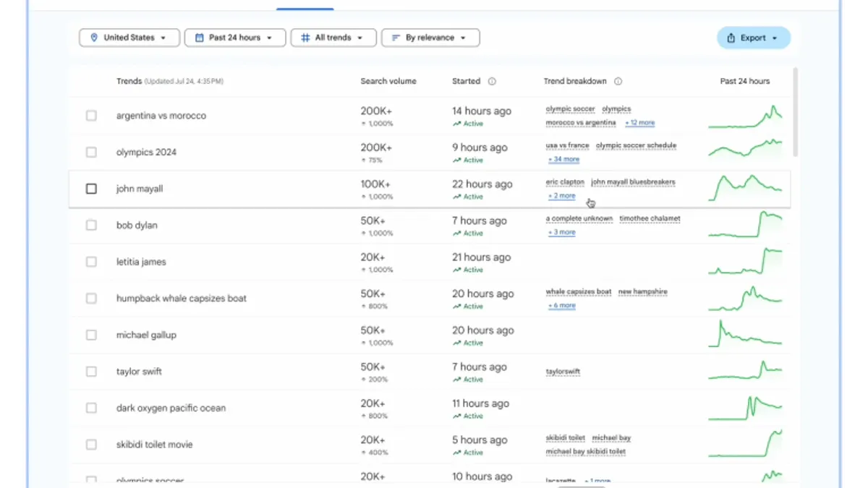Check the skibidi toilet movie checkbox
868x488 pixels.
(91, 444)
